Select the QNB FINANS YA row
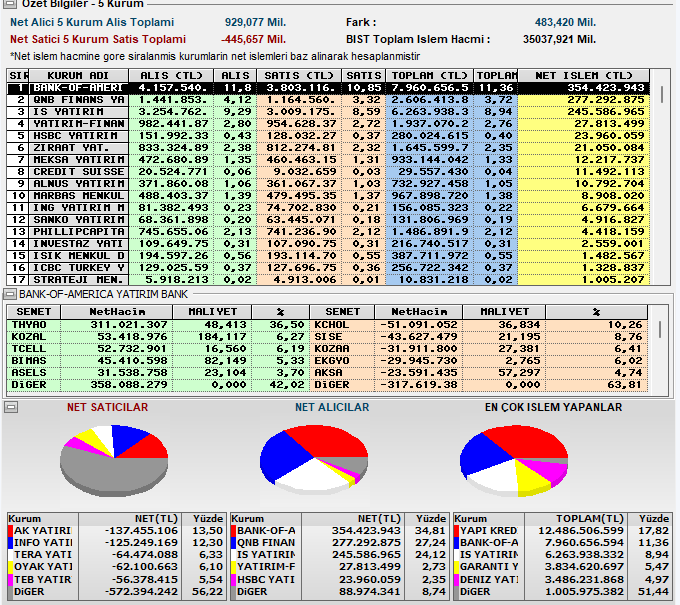The width and height of the screenshot is (680, 605). pyautogui.click(x=328, y=100)
